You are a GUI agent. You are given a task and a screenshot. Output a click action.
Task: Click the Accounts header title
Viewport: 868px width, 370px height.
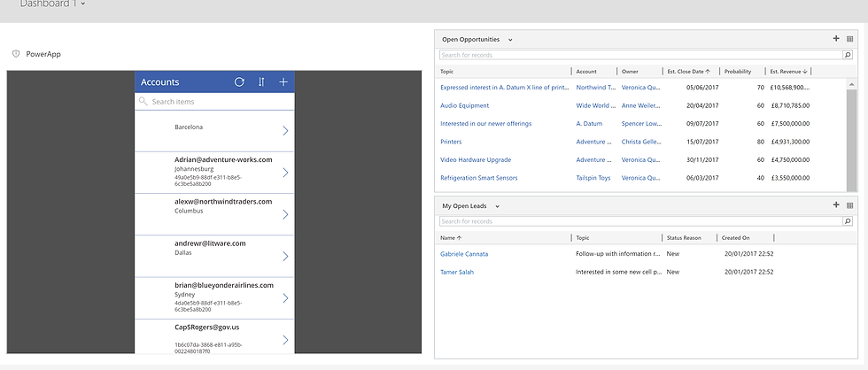click(x=160, y=81)
